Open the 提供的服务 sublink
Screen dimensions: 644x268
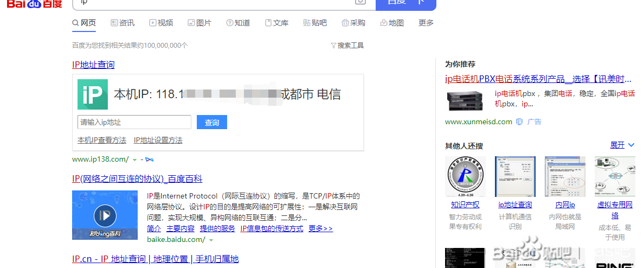[217, 229]
